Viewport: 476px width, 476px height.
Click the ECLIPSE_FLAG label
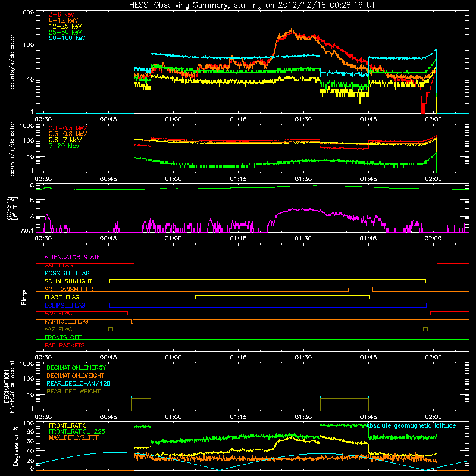point(65,305)
